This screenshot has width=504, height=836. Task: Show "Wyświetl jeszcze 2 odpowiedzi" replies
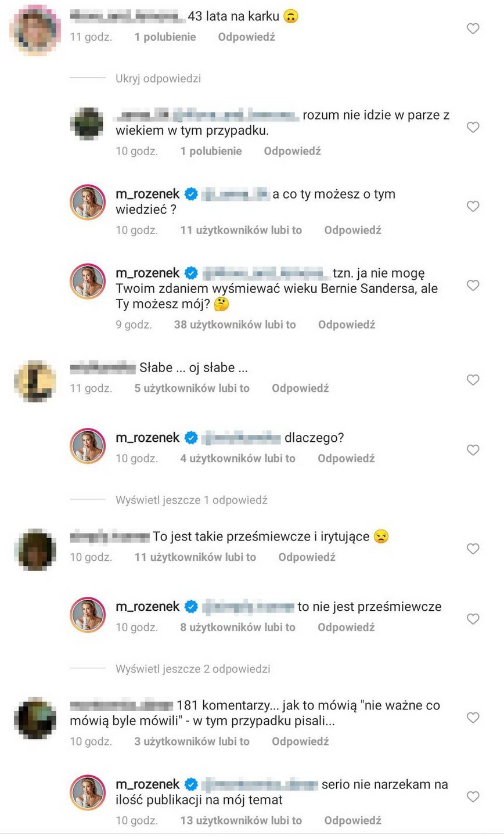click(193, 669)
